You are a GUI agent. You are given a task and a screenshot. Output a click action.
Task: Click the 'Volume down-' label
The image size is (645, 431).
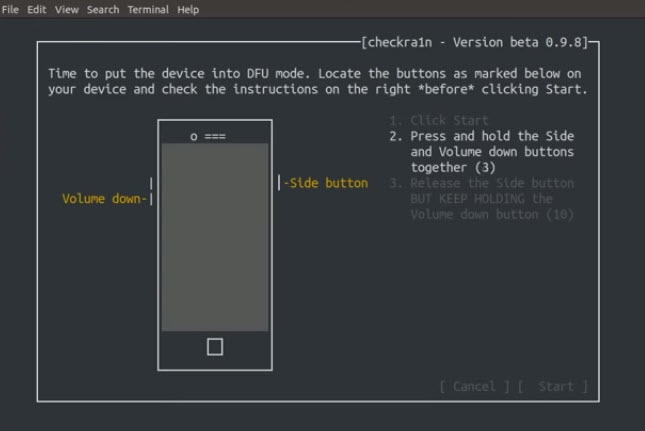[x=104, y=199]
